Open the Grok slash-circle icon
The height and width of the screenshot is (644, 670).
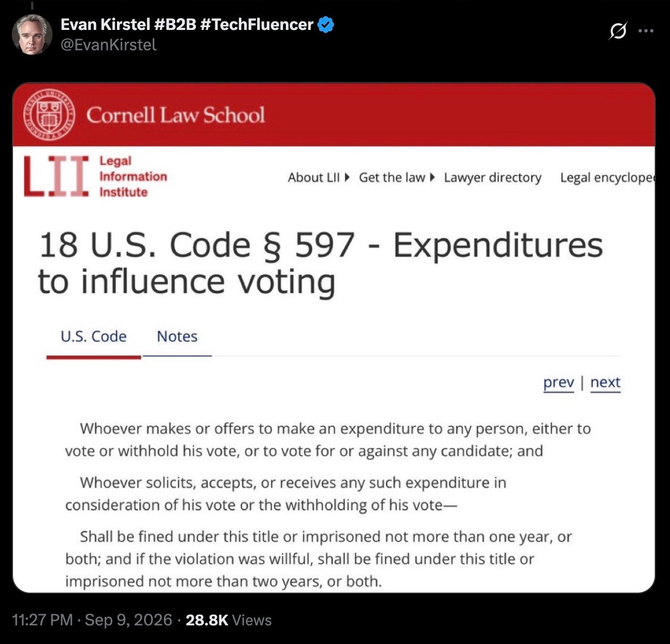tap(618, 31)
